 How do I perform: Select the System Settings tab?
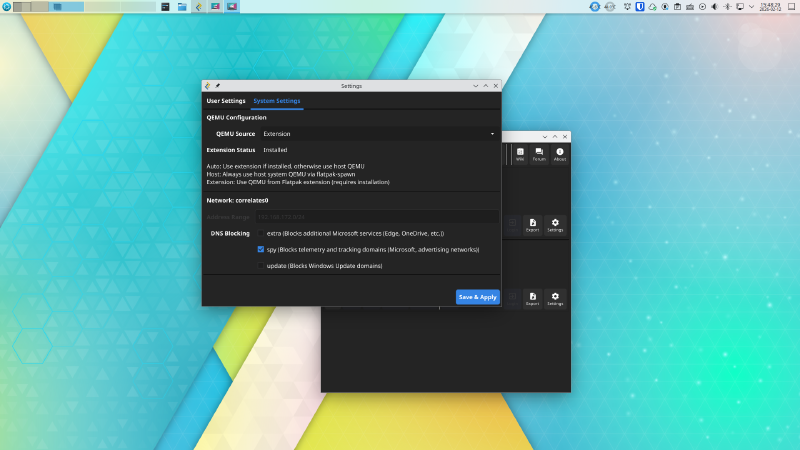tap(277, 101)
